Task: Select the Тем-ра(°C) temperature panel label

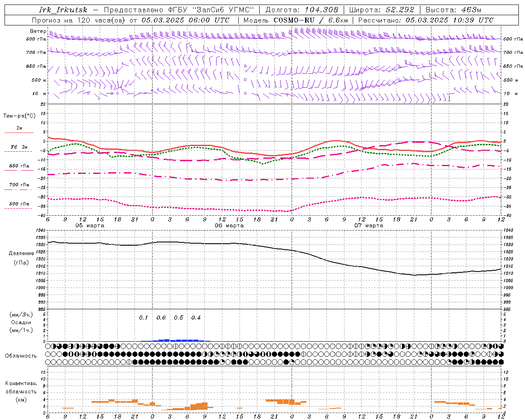Action: [x=19, y=116]
